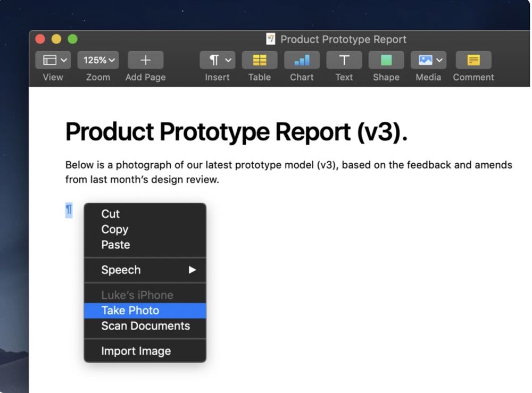Select the highlighted paragraph mark in document

69,210
